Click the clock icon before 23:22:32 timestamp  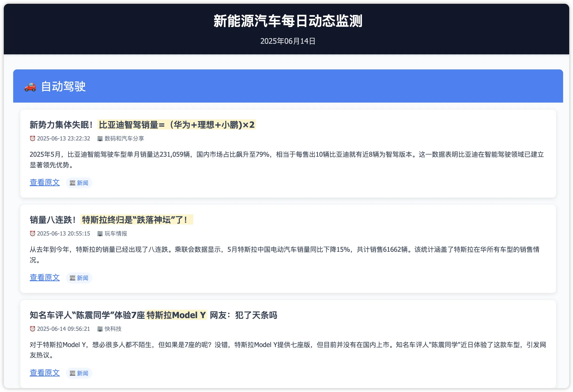click(x=32, y=138)
